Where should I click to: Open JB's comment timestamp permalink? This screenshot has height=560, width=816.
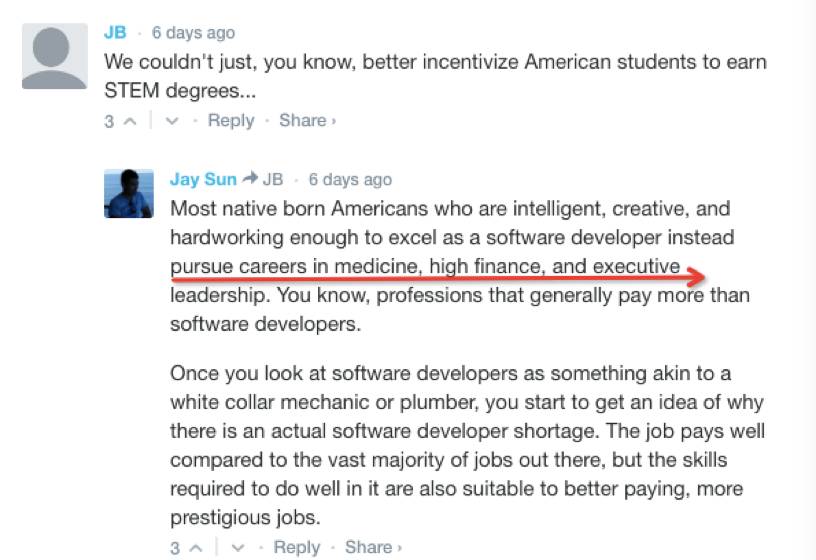(x=193, y=33)
